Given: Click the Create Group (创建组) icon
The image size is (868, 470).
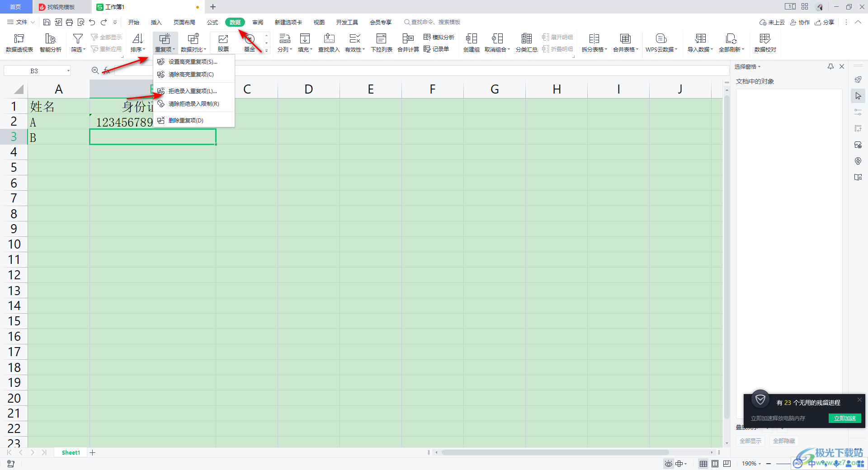Looking at the screenshot, I should (x=472, y=39).
